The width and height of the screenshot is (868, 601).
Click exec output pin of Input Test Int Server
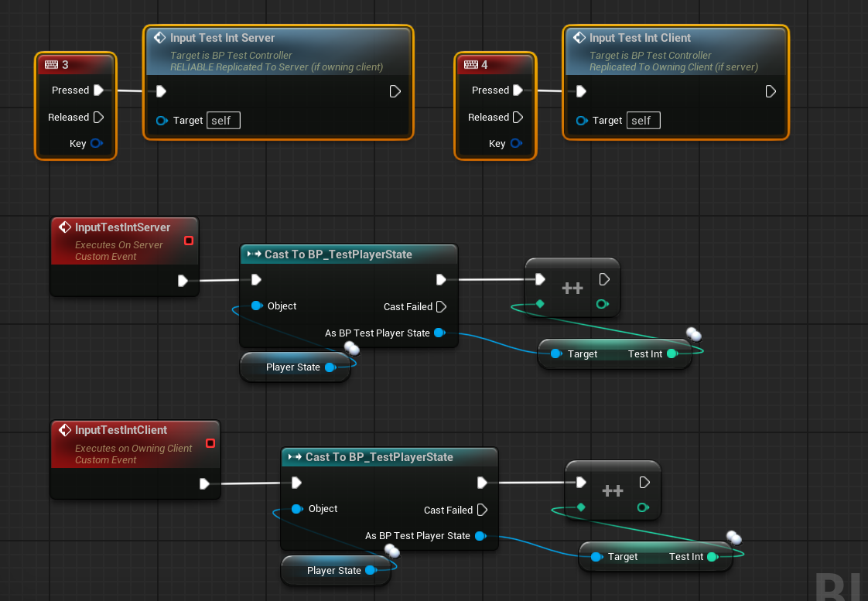tap(395, 91)
